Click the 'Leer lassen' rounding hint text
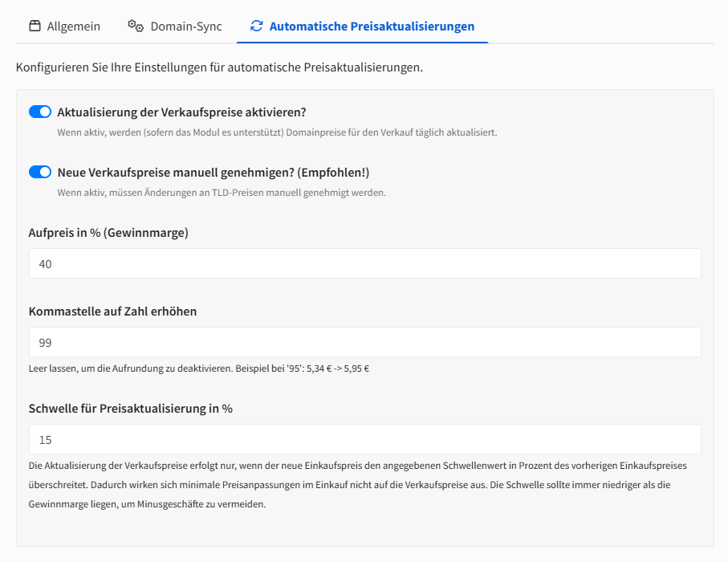Image resolution: width=728 pixels, height=562 pixels. tap(198, 369)
